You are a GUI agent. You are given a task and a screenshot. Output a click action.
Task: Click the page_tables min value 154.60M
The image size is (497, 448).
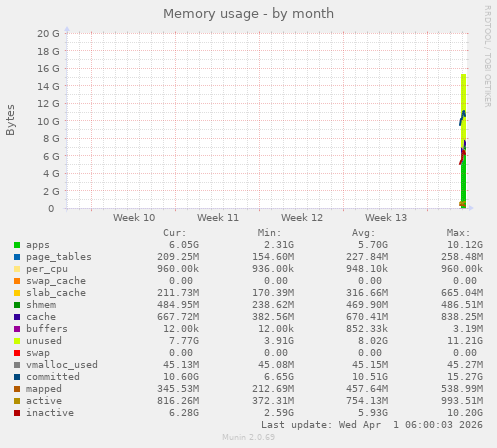tap(273, 257)
